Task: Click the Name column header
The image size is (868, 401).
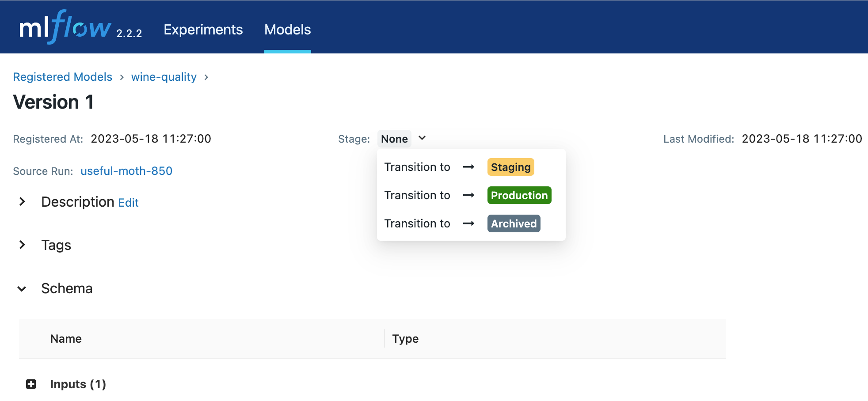Action: pos(66,339)
